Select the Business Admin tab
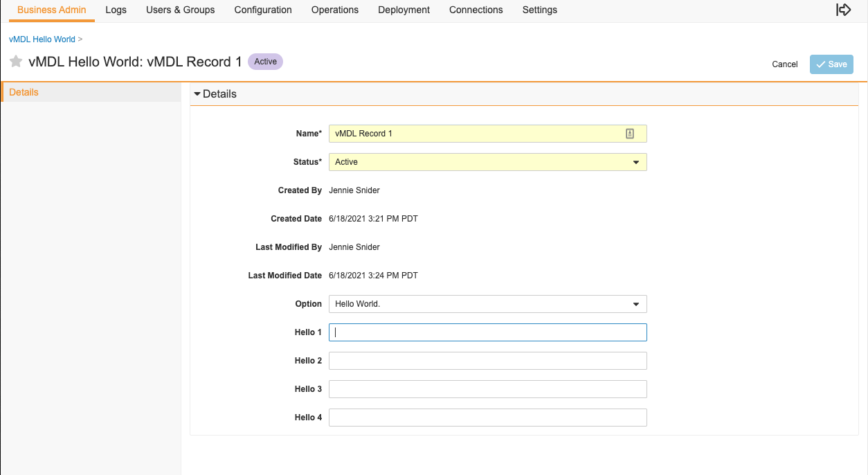Image resolution: width=868 pixels, height=475 pixels. (x=51, y=10)
